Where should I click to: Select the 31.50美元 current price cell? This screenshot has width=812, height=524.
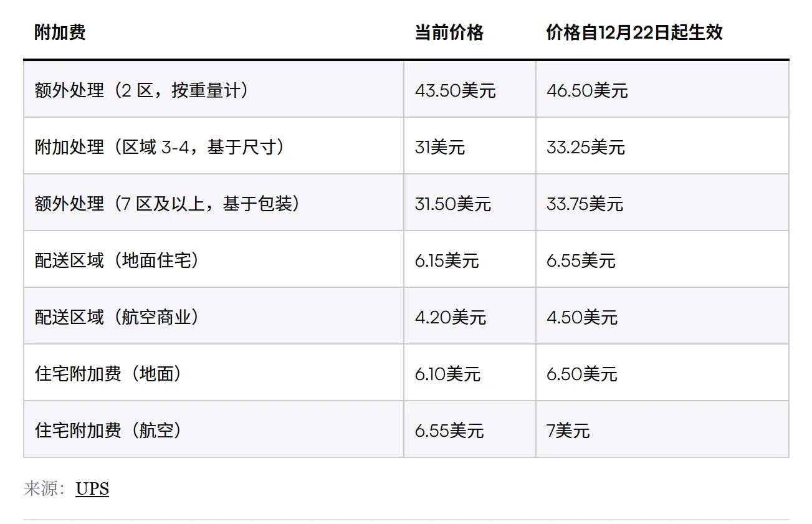[452, 204]
